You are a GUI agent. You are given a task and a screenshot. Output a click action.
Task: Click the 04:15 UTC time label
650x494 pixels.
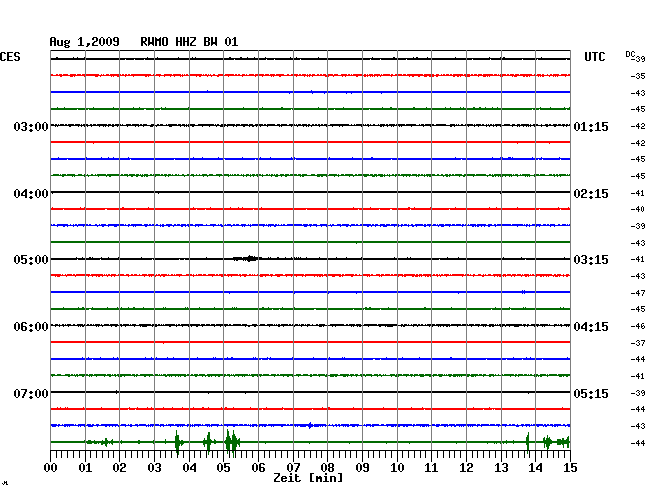[x=591, y=327]
